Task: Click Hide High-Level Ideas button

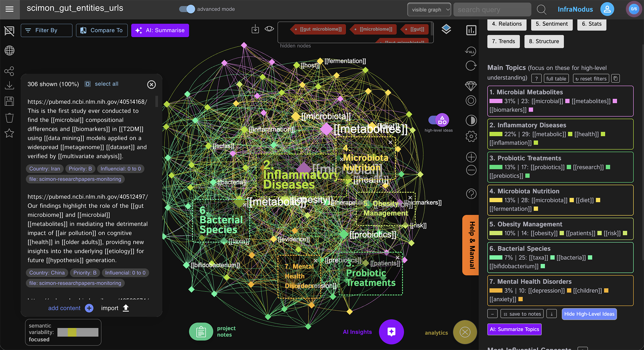Action: coord(589,314)
